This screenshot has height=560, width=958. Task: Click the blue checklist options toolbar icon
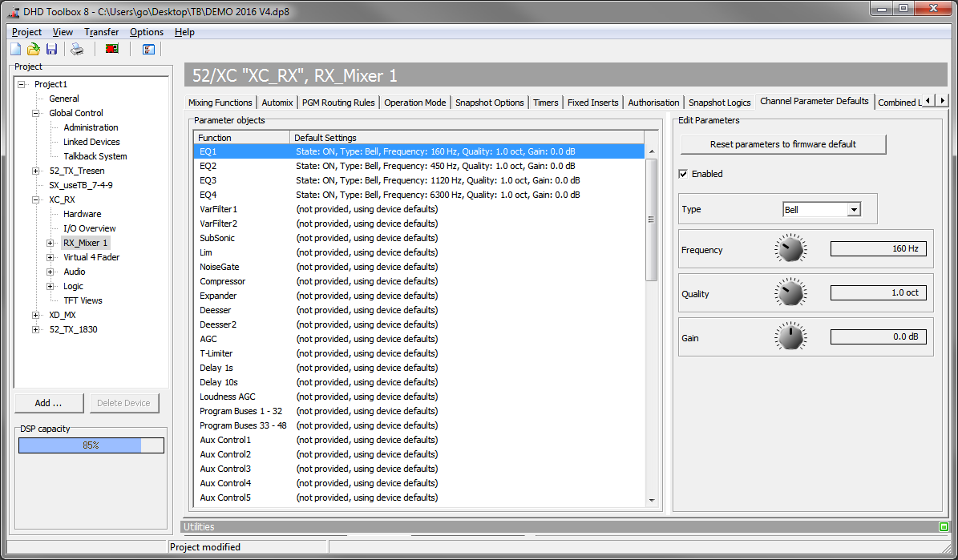point(148,49)
